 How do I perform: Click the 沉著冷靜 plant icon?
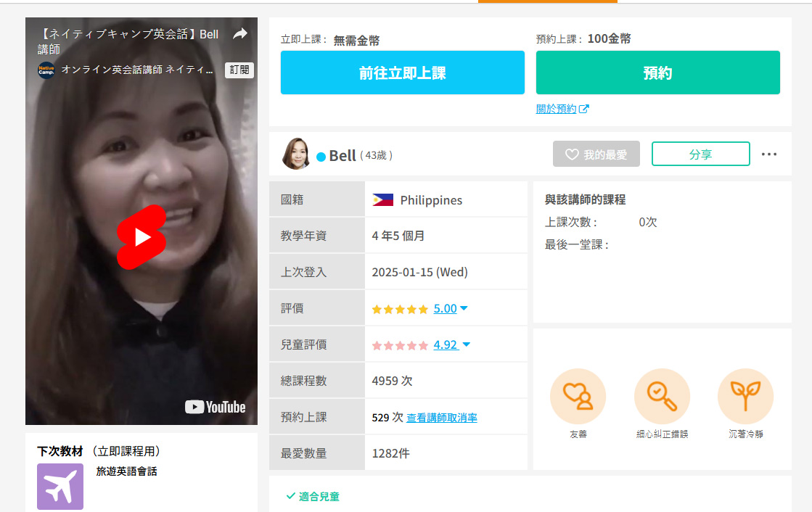click(x=745, y=396)
